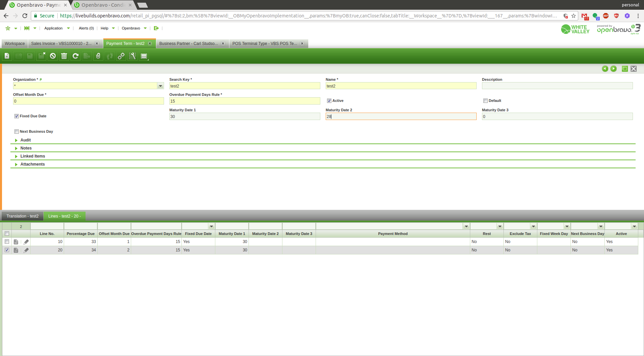The width and height of the screenshot is (644, 356).
Task: Expand the Linked Items section
Action: (33, 156)
